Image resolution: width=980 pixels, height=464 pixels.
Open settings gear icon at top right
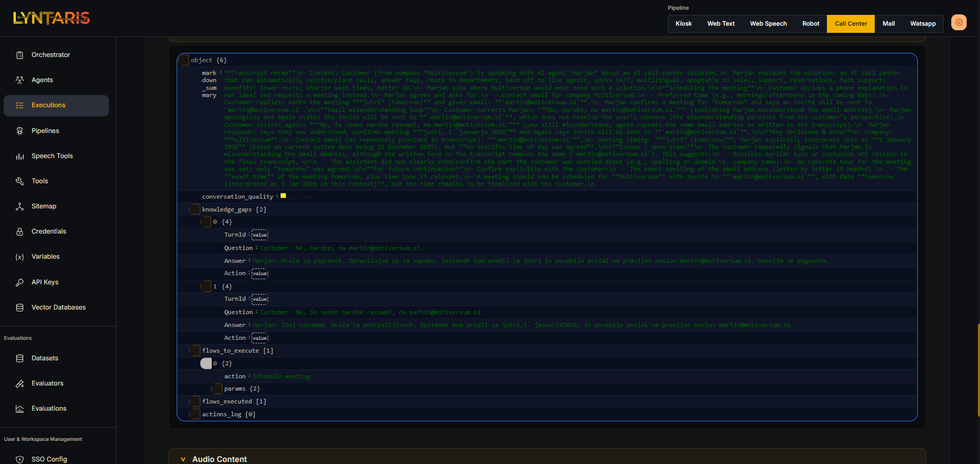click(958, 23)
